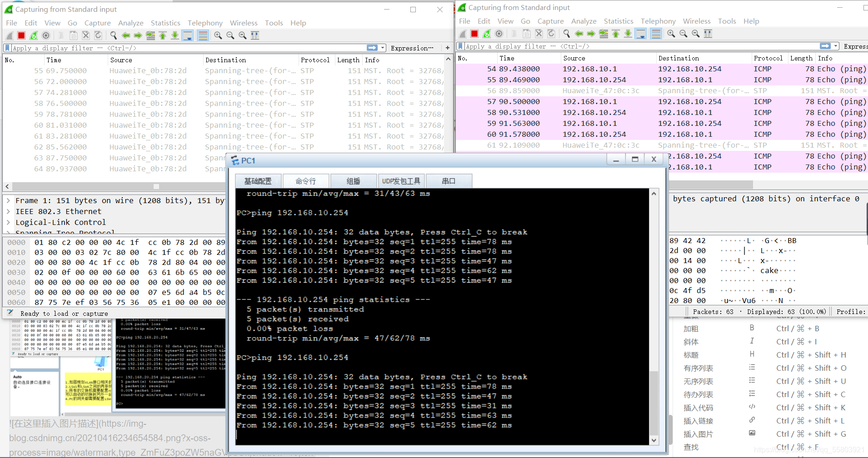Add filter button plus in left Wireshark
This screenshot has width=868, height=458.
click(x=448, y=48)
